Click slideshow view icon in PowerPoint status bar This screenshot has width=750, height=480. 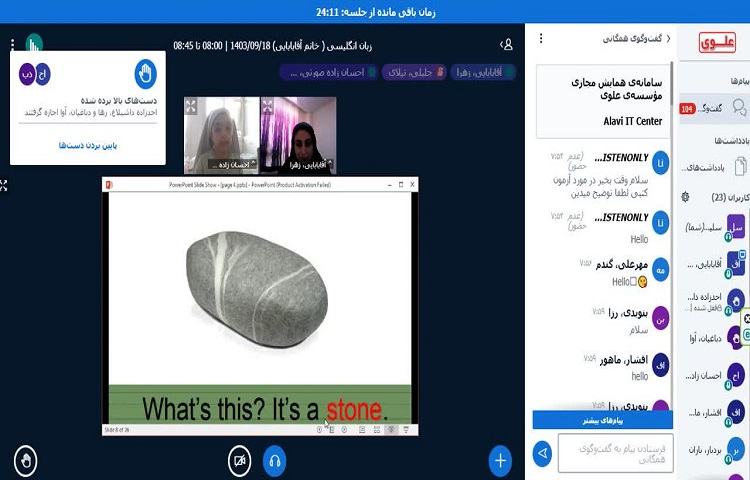tap(406, 430)
